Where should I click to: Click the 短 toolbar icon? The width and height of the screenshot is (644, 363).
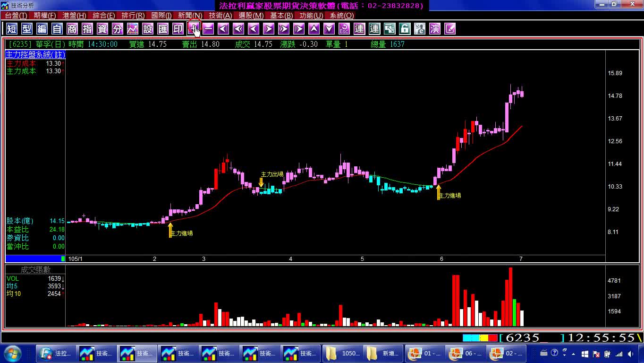(12, 29)
